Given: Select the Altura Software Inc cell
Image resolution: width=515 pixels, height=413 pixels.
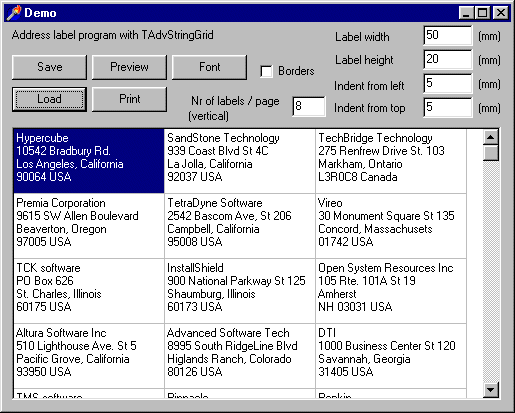Looking at the screenshot, I should tap(89, 356).
